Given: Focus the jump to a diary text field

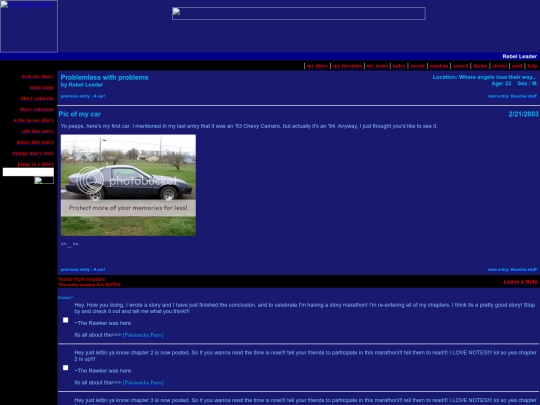Looking at the screenshot, I should [28, 172].
